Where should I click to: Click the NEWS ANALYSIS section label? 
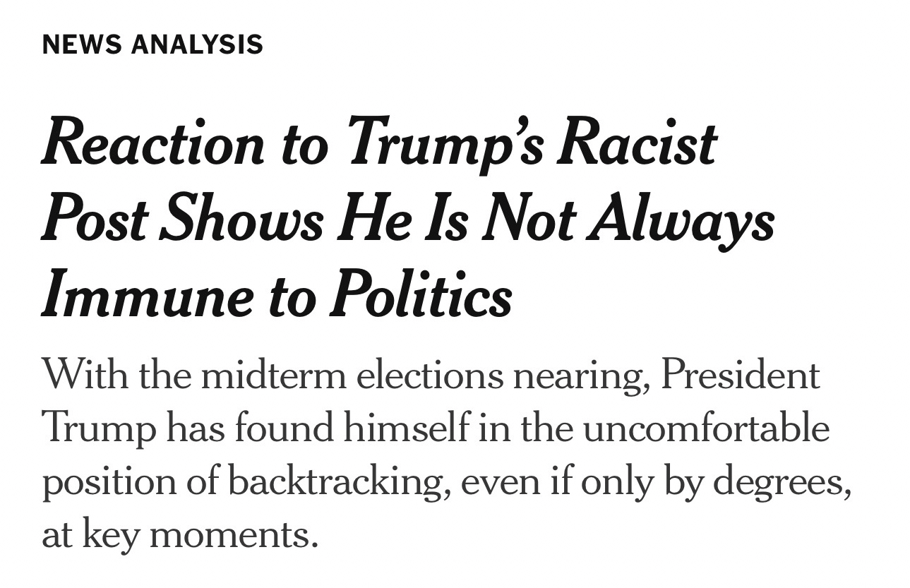tap(152, 44)
